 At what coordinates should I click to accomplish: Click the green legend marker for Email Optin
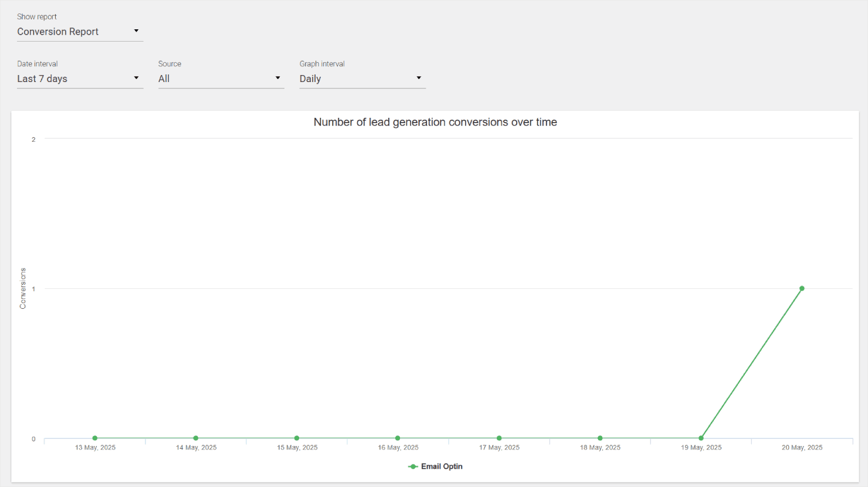[x=413, y=466]
